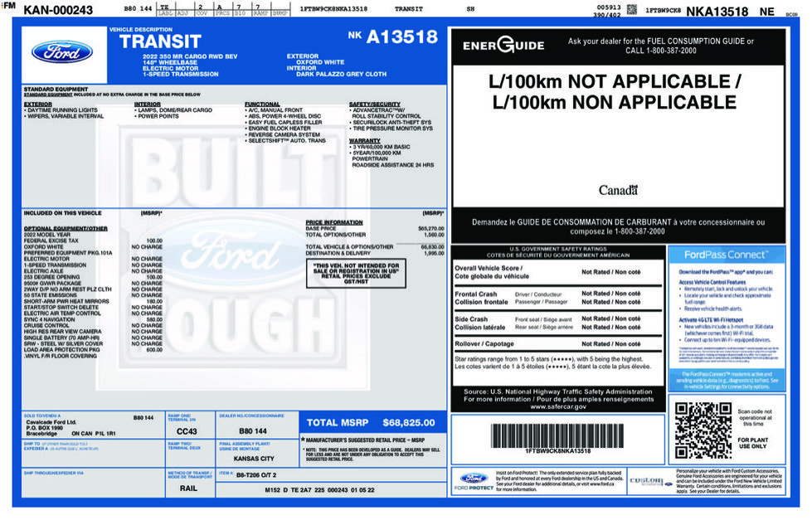Click the Ford Protect logo

[x=474, y=481]
